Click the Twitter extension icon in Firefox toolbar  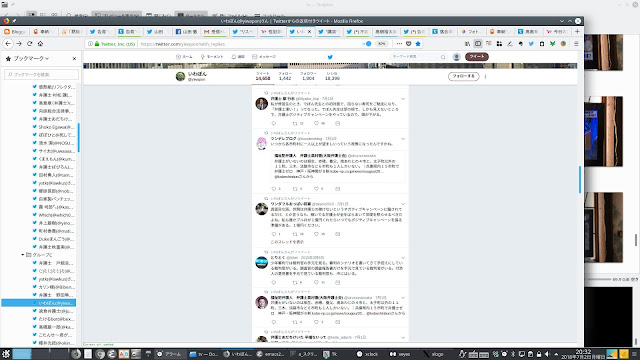click(531, 44)
